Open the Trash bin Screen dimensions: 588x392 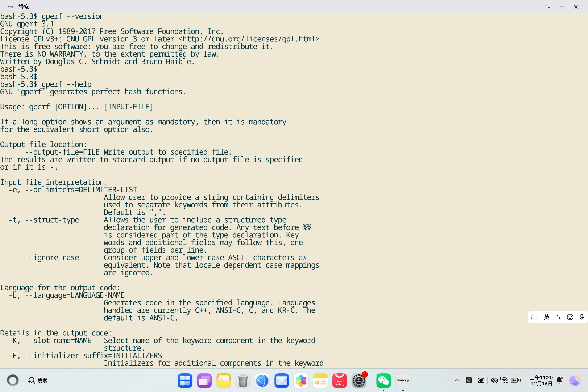pyautogui.click(x=243, y=381)
